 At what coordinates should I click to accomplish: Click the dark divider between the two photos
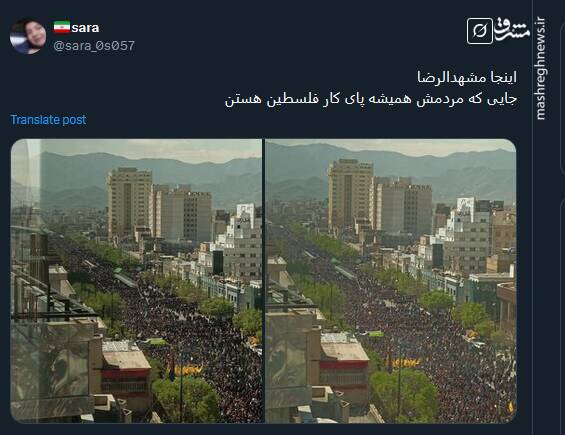pos(264,281)
